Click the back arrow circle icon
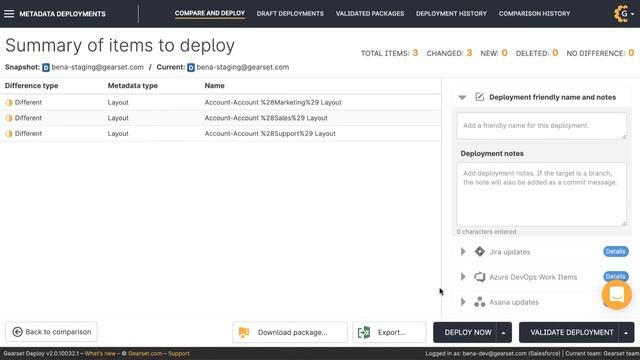This screenshot has height=360, width=640. click(x=17, y=332)
